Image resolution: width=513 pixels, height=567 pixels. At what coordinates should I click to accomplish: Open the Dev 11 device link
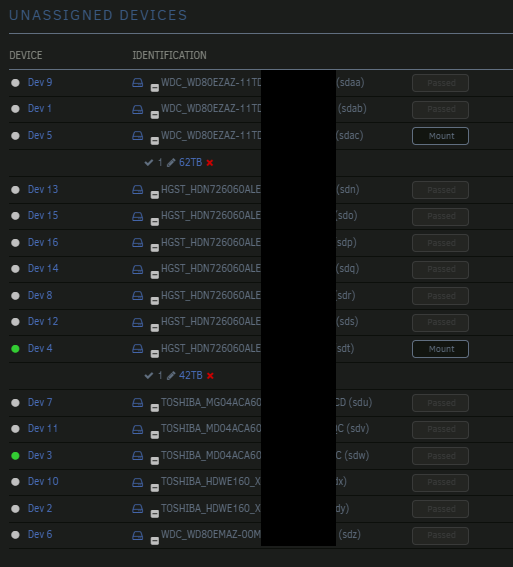coord(43,429)
